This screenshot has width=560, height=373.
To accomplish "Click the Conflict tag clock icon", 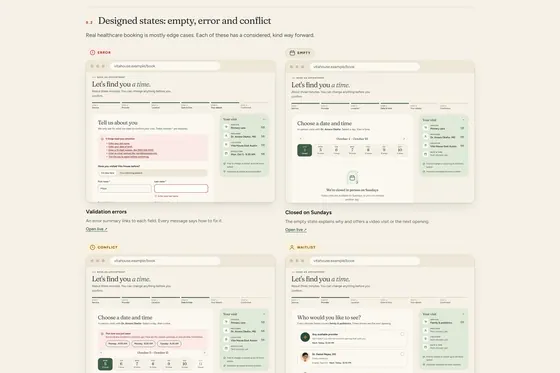I will point(92,247).
